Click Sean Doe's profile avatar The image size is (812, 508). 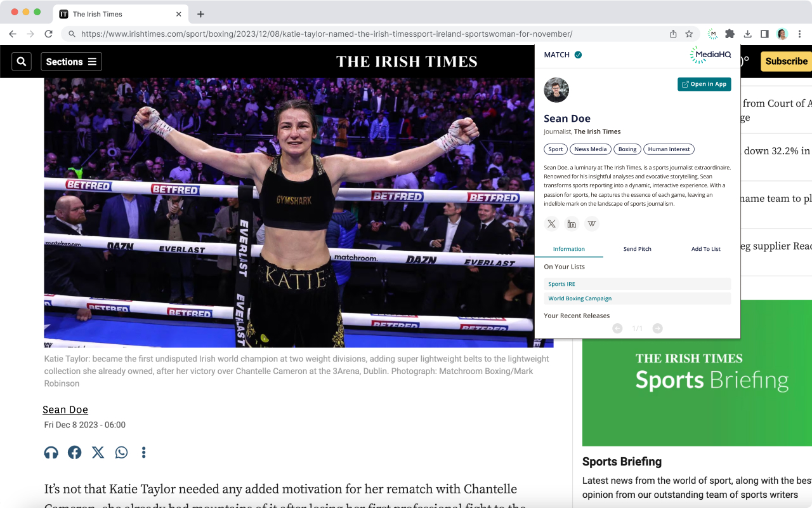(x=556, y=90)
